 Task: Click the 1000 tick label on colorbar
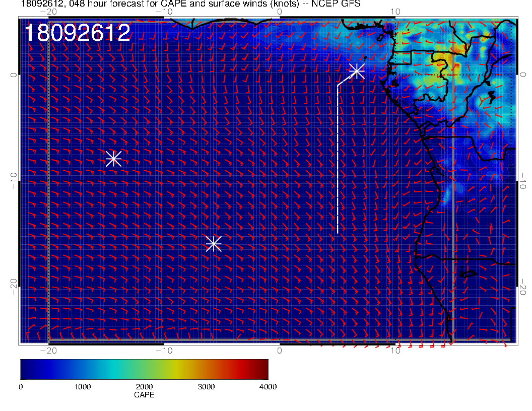[x=82, y=387]
